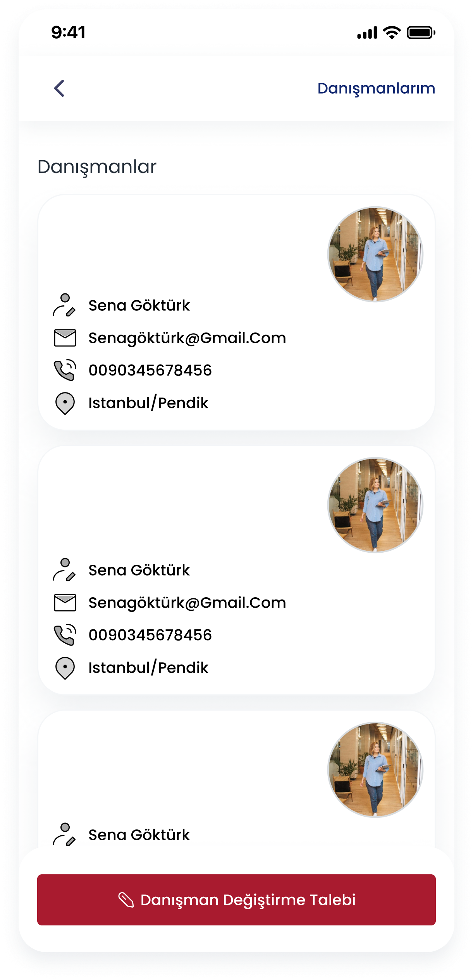Click the location pin in first card
The image size is (473, 980).
click(x=65, y=403)
